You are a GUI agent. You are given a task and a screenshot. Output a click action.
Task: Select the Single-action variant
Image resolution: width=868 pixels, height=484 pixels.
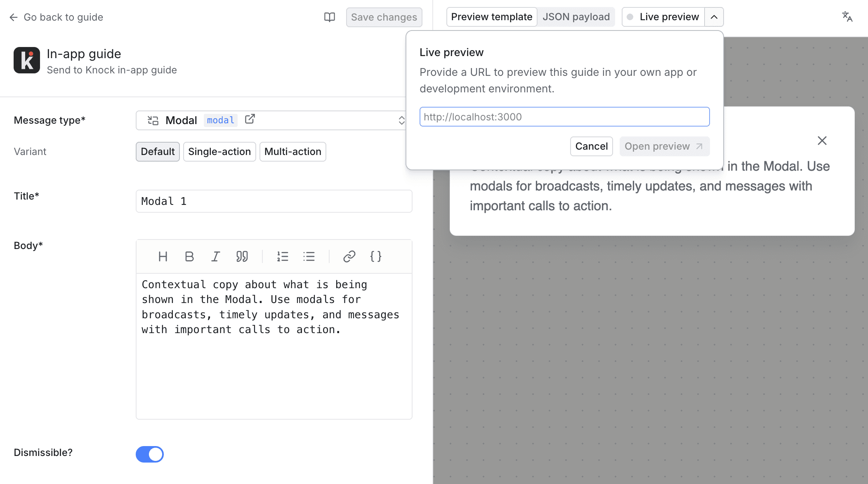click(x=219, y=152)
